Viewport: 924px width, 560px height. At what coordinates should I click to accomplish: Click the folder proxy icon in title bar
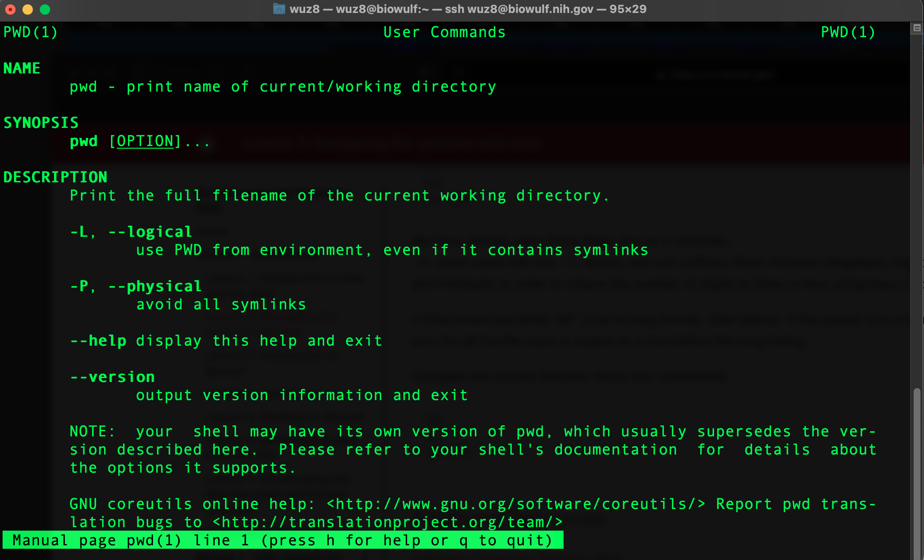279,9
